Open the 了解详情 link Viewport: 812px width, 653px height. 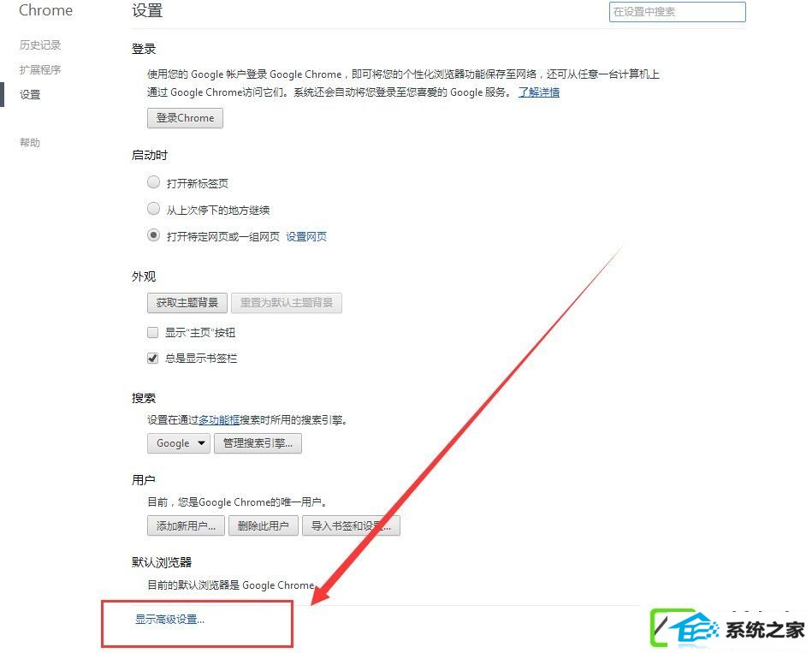(x=539, y=92)
